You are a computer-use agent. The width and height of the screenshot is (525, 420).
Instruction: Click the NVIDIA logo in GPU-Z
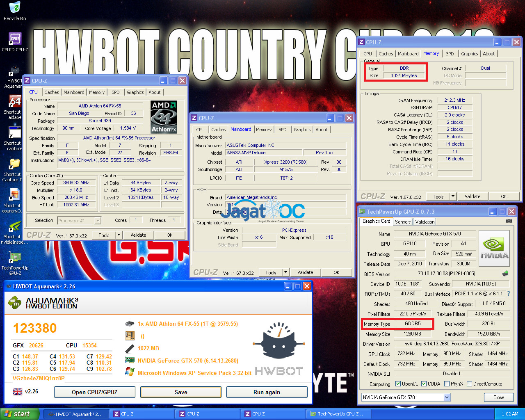494,249
